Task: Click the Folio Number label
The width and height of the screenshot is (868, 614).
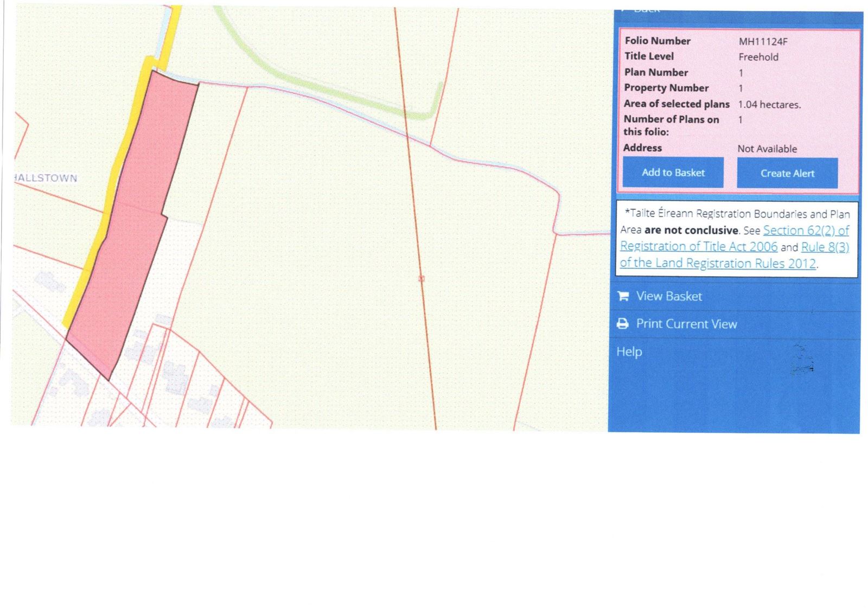Action: (x=658, y=41)
